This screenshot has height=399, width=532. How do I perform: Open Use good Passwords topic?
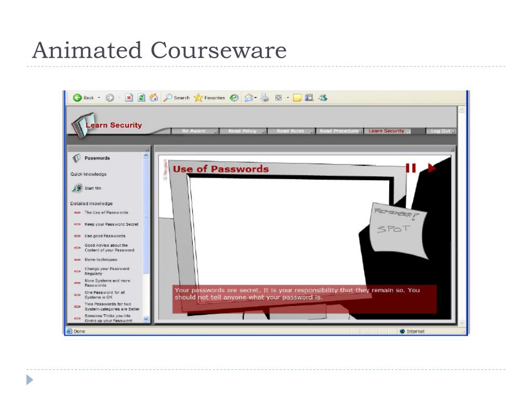click(105, 236)
